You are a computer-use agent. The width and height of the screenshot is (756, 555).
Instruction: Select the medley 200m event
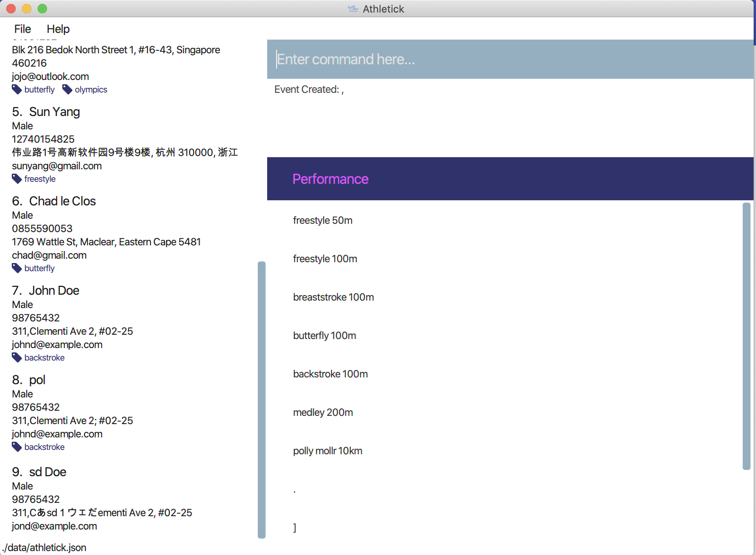pyautogui.click(x=323, y=412)
